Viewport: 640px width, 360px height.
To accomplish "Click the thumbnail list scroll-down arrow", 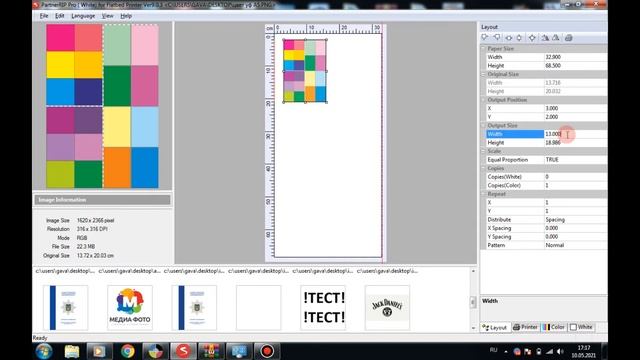I will [473, 328].
